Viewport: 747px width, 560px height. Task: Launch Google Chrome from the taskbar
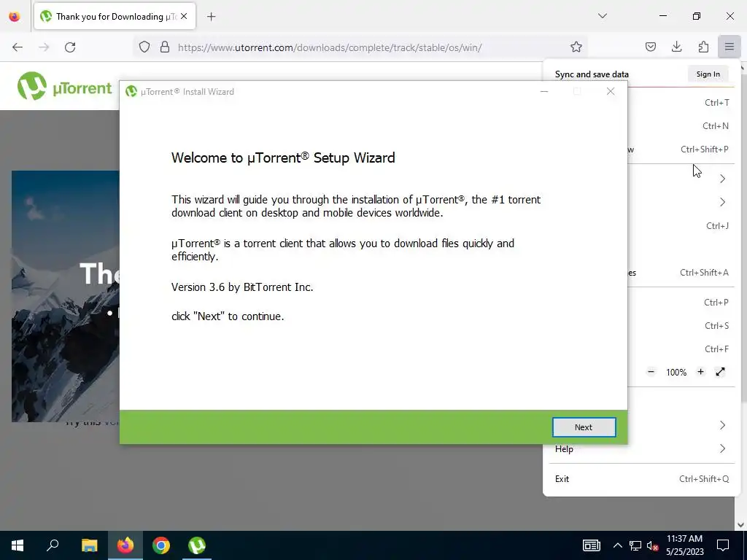[x=161, y=545]
